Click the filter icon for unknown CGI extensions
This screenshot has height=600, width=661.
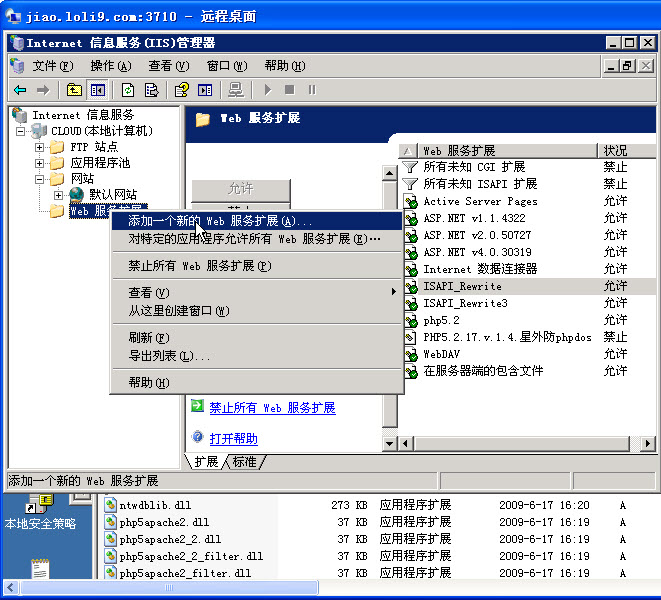[x=410, y=167]
